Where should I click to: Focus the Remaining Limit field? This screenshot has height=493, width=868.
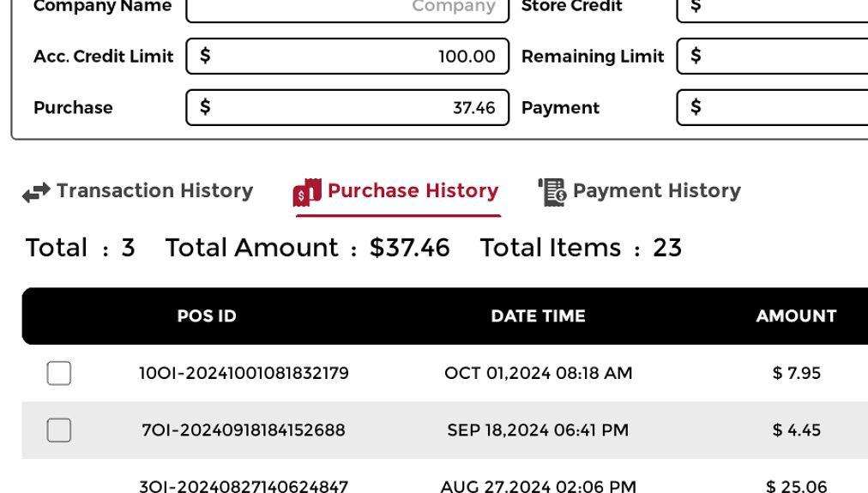tap(772, 57)
